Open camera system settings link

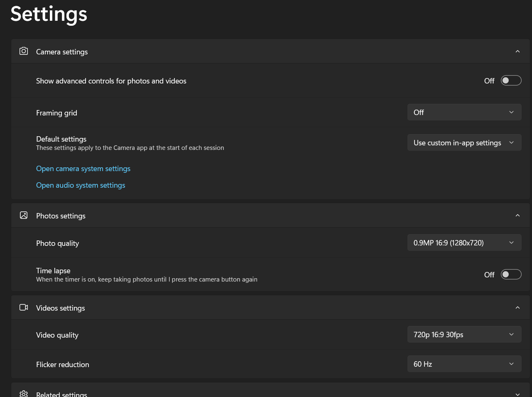[x=83, y=169]
